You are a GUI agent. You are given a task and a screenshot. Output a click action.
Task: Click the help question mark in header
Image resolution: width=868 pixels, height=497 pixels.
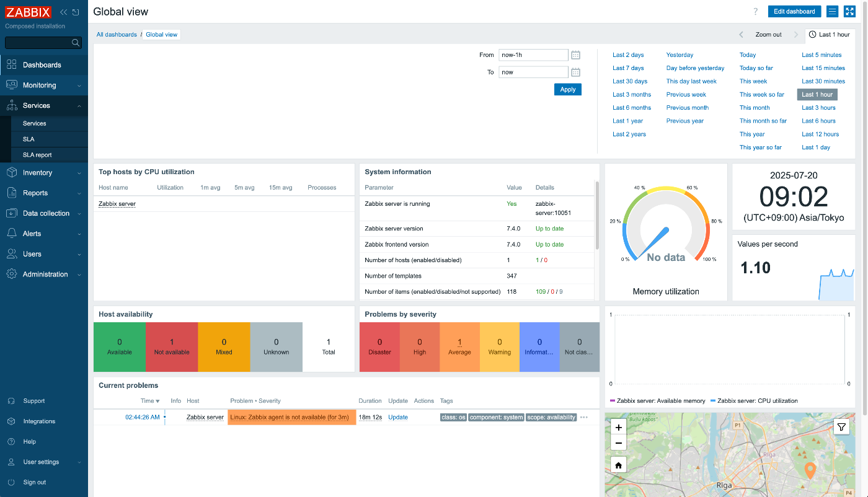click(756, 12)
